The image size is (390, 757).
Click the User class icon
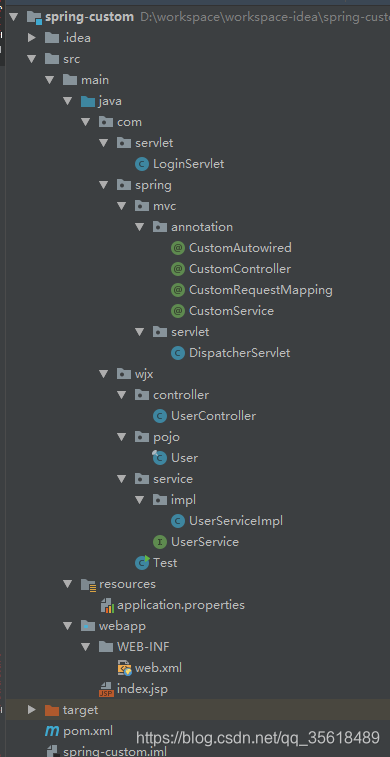point(160,458)
